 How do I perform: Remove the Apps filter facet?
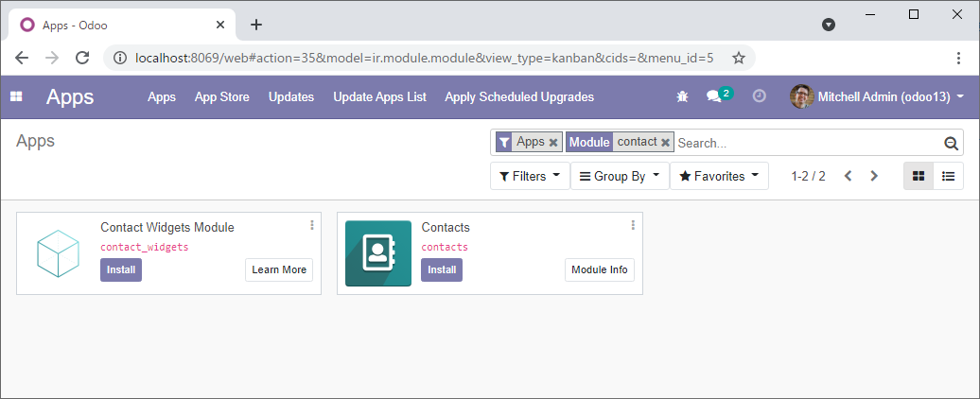coord(553,143)
